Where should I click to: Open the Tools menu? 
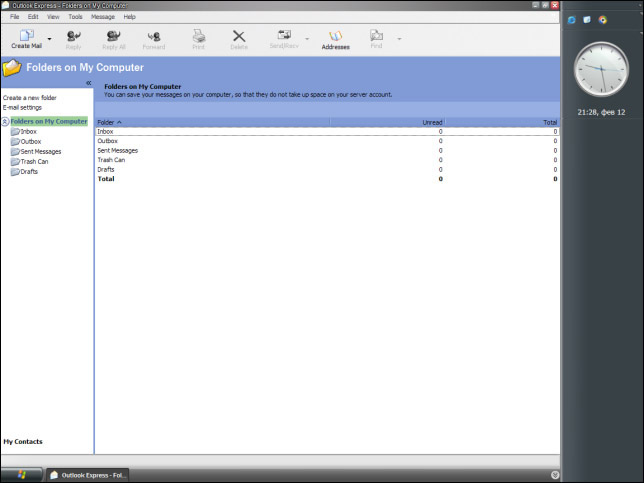click(75, 17)
